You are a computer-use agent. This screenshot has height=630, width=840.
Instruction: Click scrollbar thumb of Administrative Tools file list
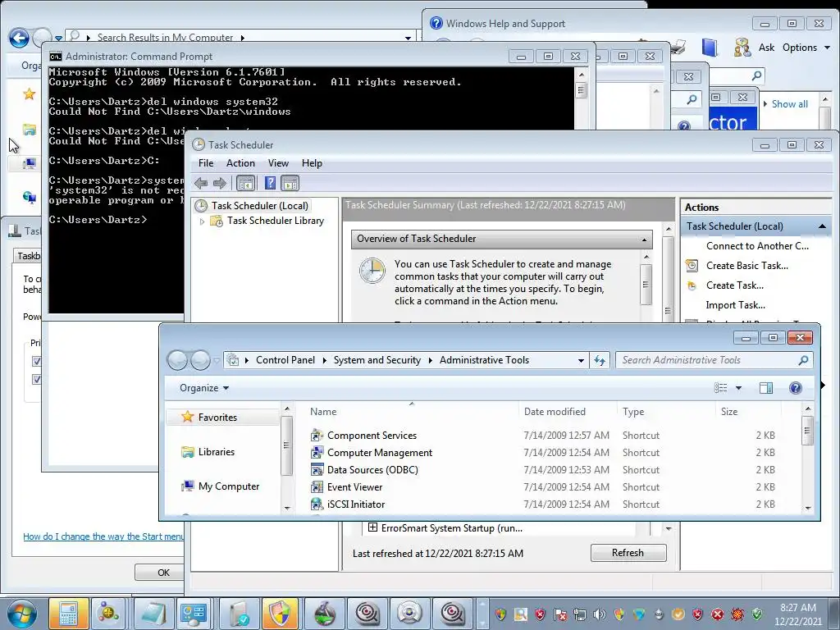[x=807, y=430]
